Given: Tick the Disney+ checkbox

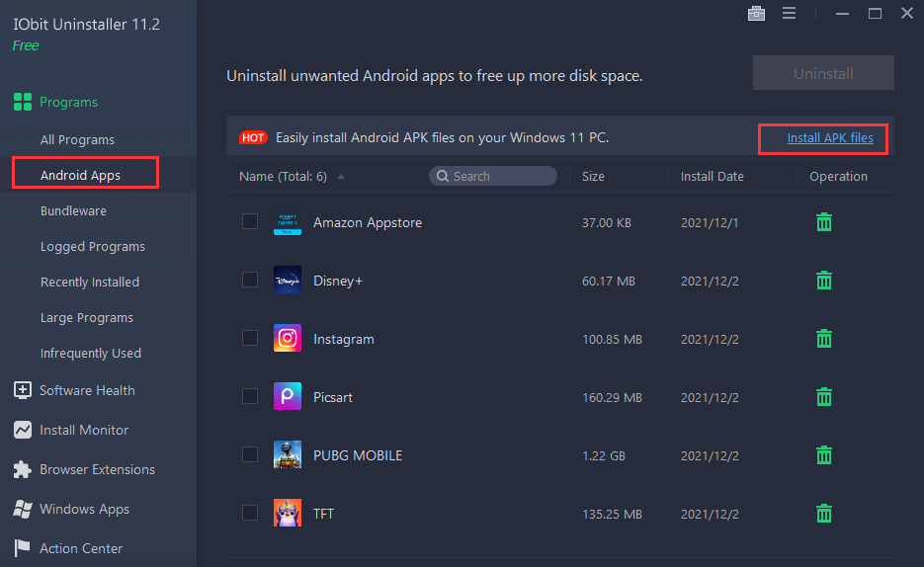Looking at the screenshot, I should [250, 280].
